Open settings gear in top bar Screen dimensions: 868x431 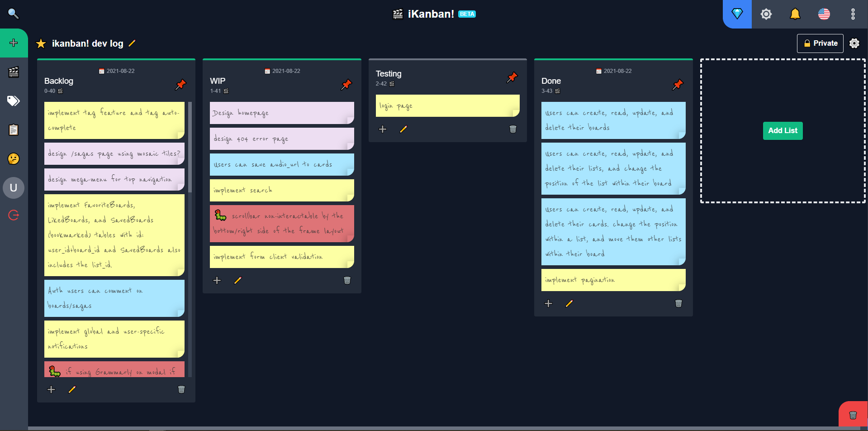[766, 14]
